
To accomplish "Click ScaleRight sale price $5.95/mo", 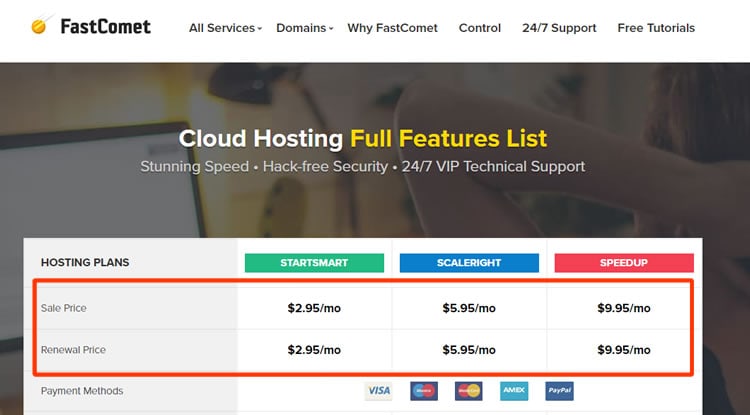I will point(469,308).
